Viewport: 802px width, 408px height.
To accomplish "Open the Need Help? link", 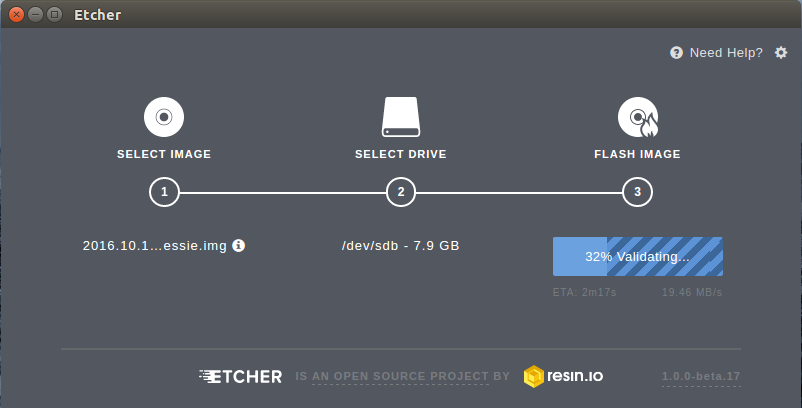I will (x=726, y=53).
